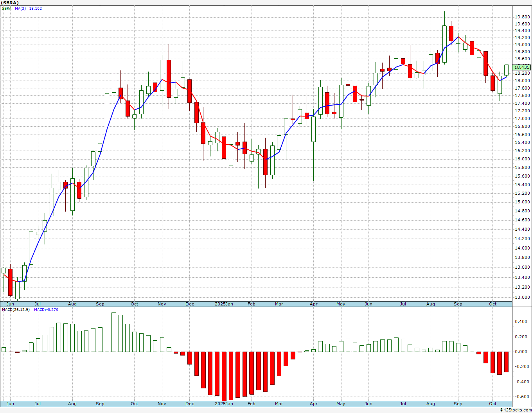Click the 13.600 price axis label
Screen dimensions: 532x413
[x=523, y=268]
